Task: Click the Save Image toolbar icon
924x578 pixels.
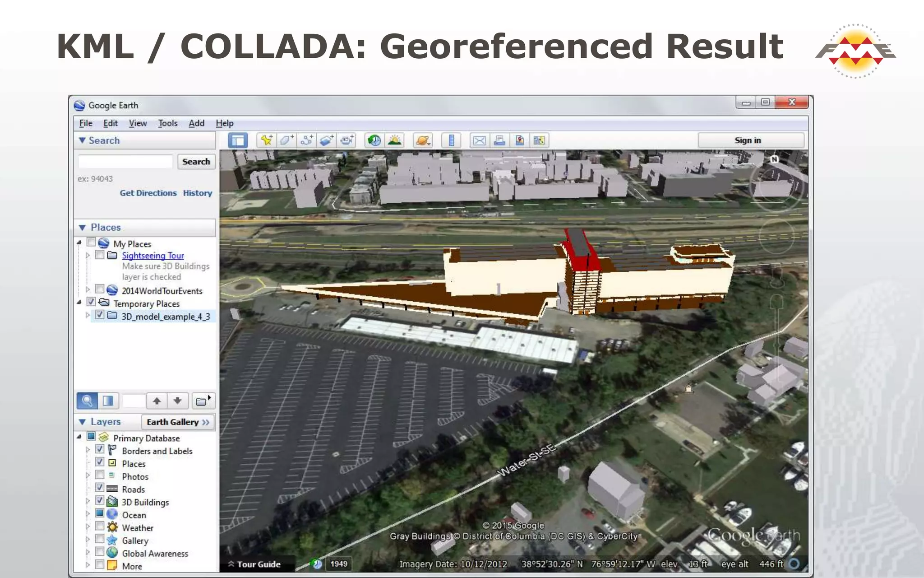Action: tap(539, 140)
